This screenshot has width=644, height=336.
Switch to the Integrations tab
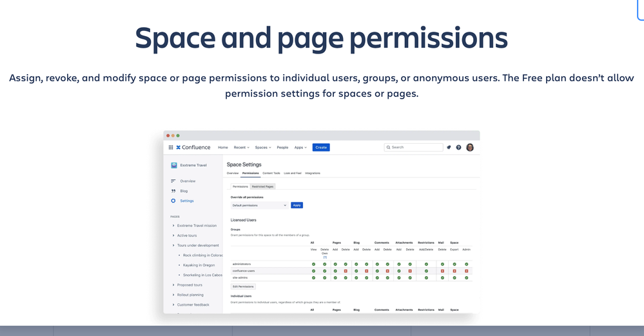coord(313,173)
